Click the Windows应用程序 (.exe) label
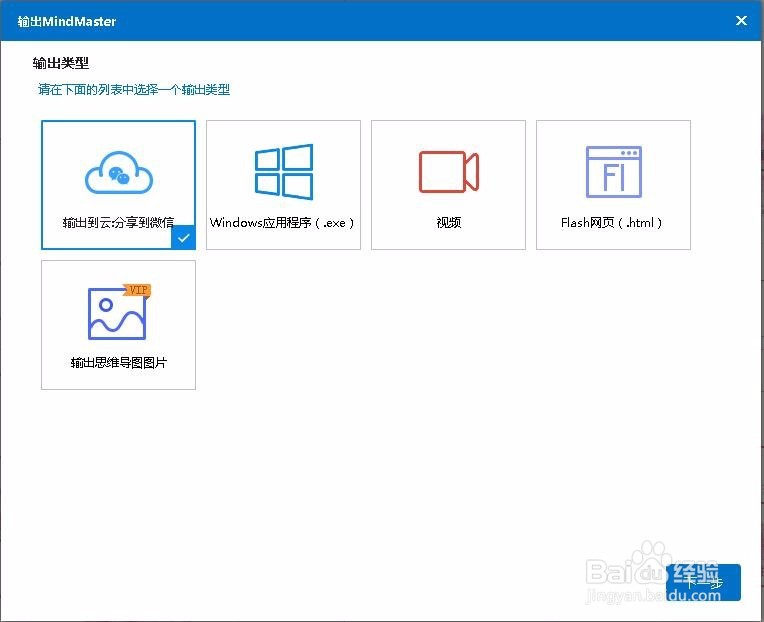This screenshot has height=622, width=764. [x=282, y=223]
